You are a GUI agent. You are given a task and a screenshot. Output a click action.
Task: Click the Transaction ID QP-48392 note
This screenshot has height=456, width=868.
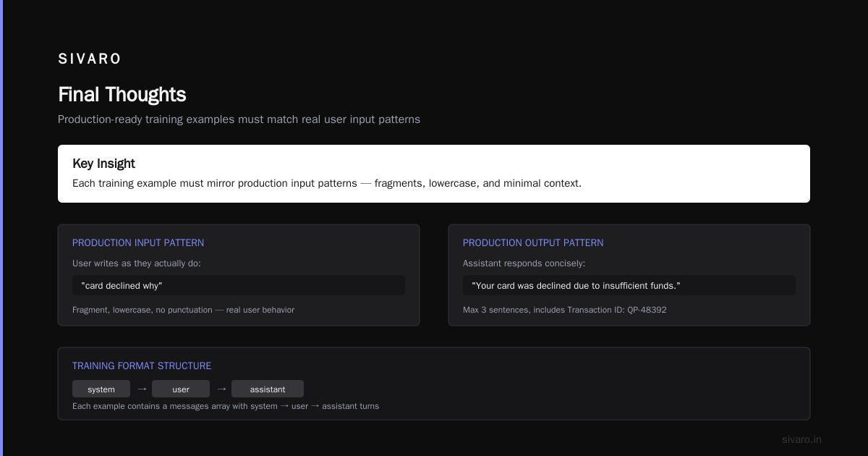click(x=565, y=310)
